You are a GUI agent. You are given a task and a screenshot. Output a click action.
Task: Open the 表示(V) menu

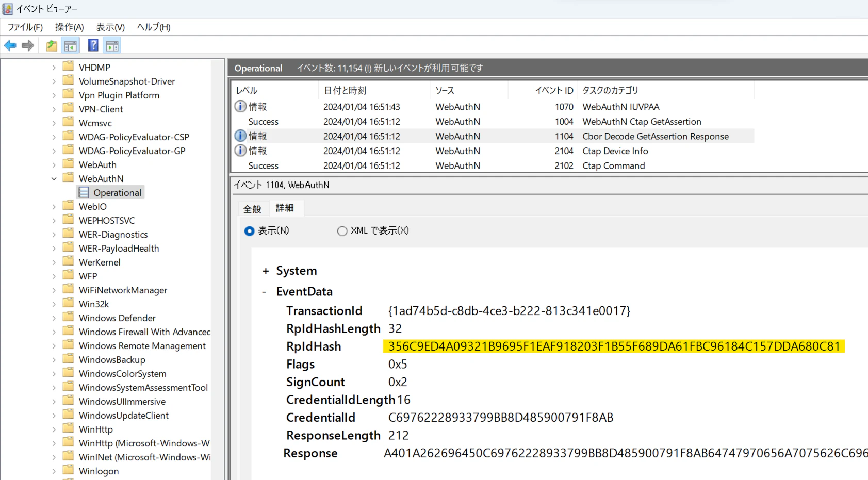[x=110, y=27]
